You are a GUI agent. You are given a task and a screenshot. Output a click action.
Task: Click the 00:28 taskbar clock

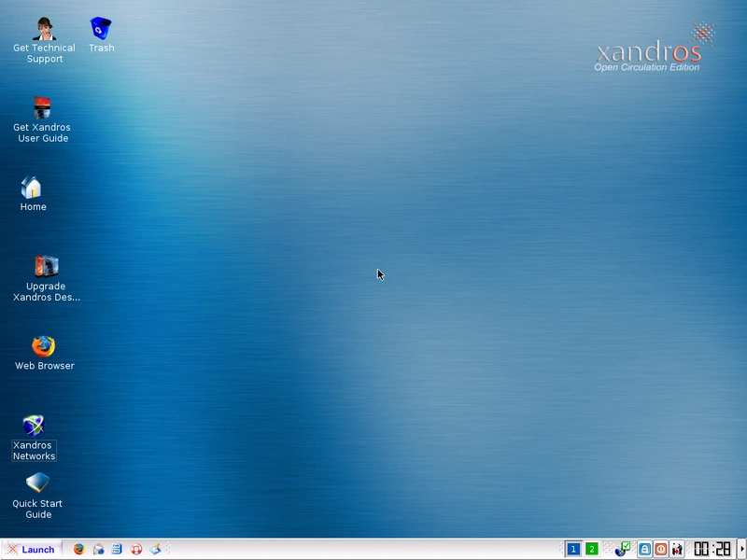click(x=712, y=549)
